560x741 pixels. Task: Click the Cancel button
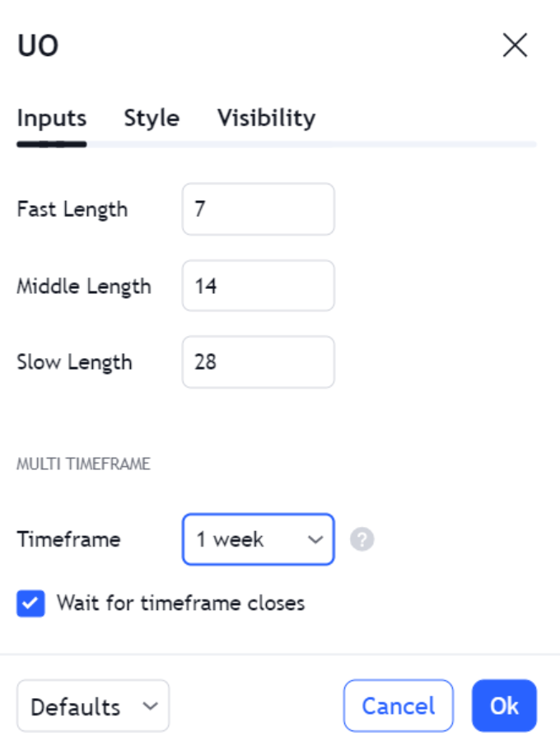[399, 706]
